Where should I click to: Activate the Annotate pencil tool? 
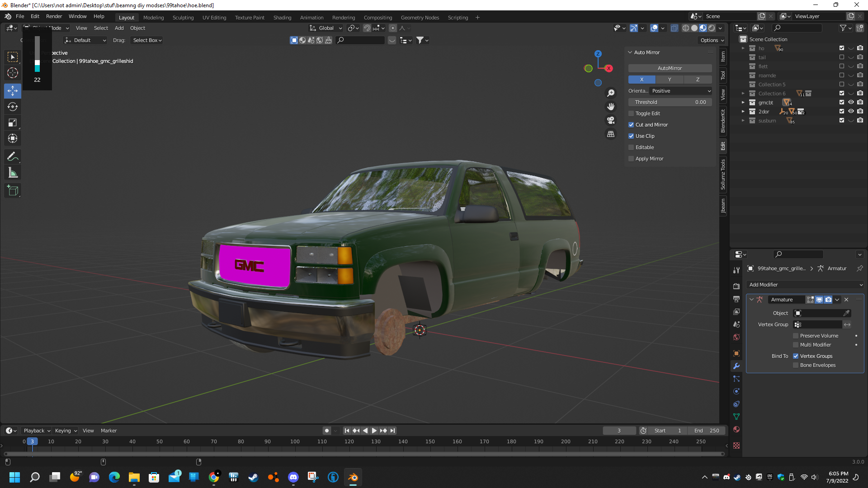pyautogui.click(x=13, y=157)
